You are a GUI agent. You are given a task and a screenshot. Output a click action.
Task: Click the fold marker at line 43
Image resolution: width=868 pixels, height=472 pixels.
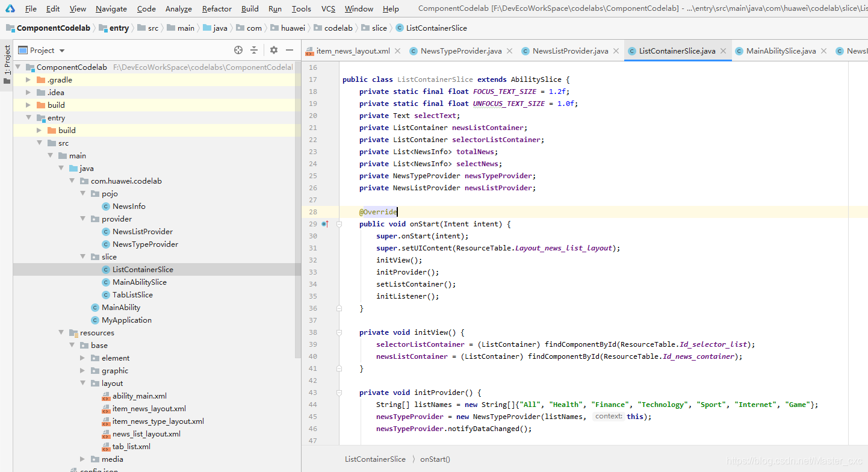339,393
